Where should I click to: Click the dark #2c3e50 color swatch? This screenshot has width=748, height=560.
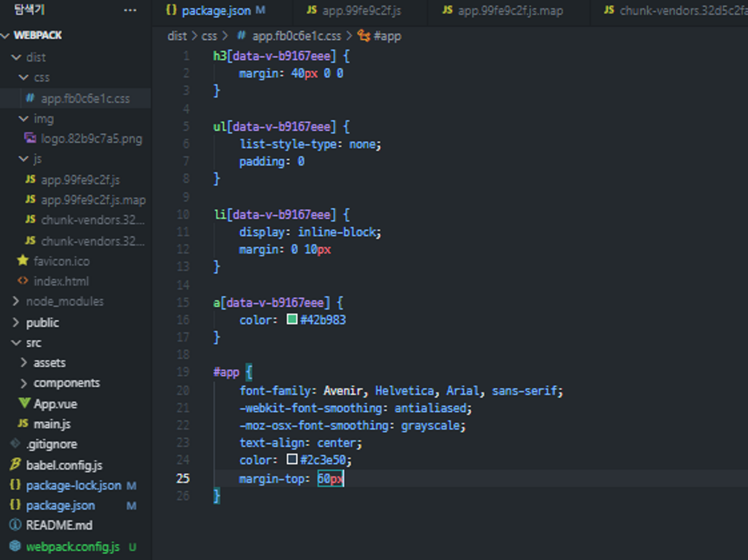coord(292,459)
